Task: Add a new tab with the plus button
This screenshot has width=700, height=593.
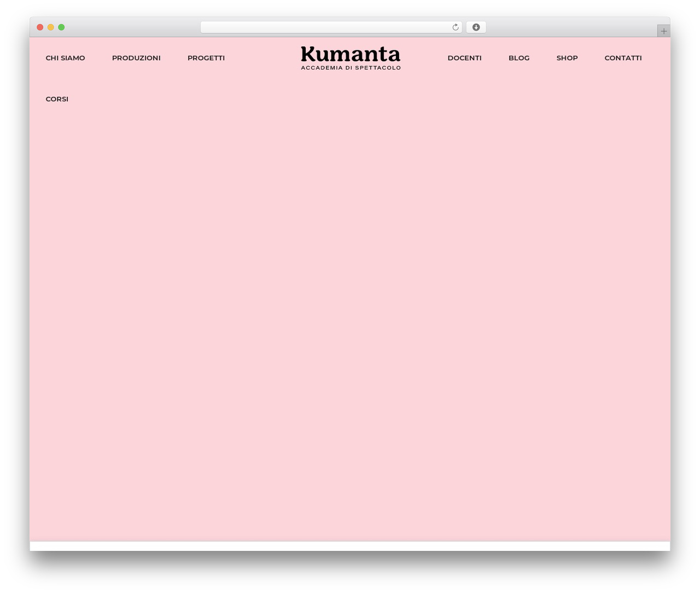Action: [663, 31]
